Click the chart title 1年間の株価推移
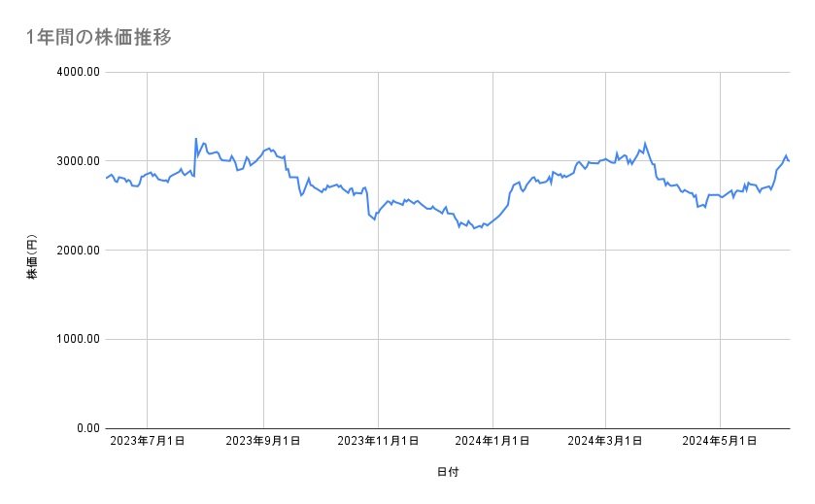The width and height of the screenshot is (815, 504). tap(101, 38)
